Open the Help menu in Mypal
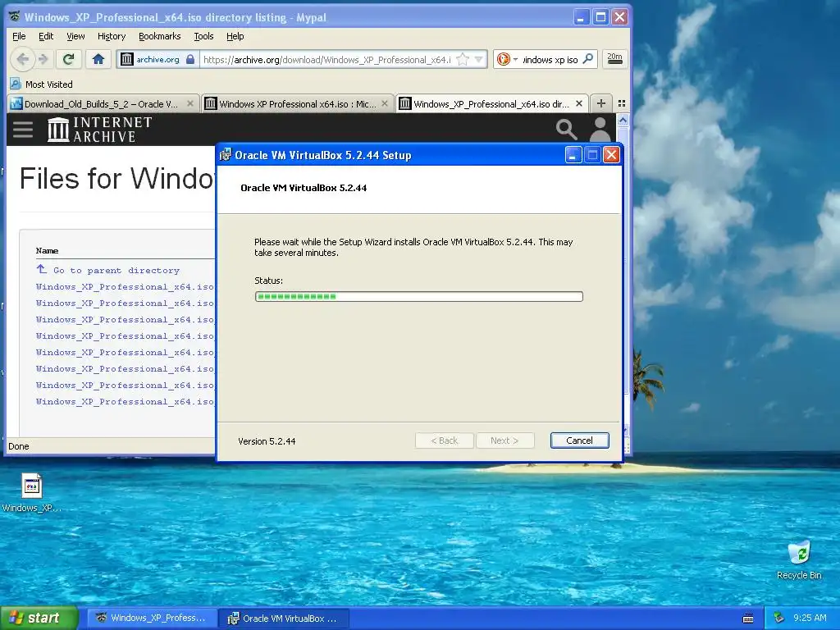The image size is (840, 630). [x=235, y=36]
